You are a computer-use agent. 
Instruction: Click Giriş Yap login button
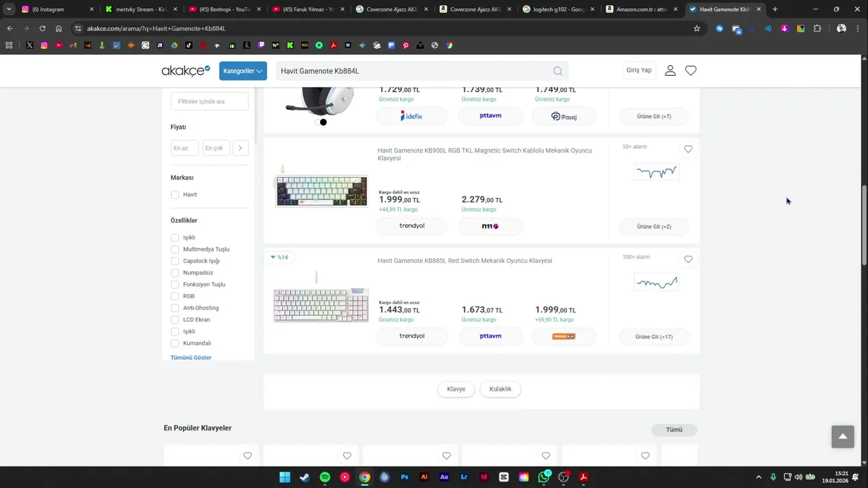[x=639, y=70]
